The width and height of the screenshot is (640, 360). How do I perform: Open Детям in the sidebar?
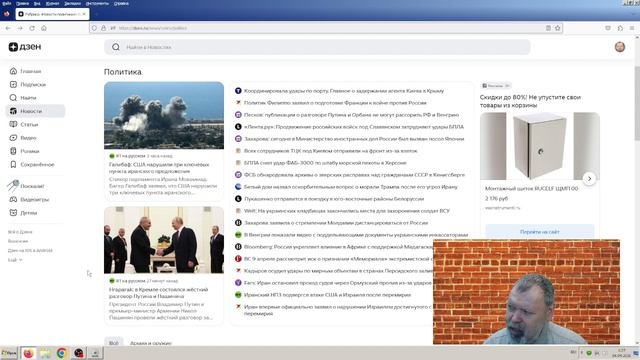pyautogui.click(x=23, y=213)
